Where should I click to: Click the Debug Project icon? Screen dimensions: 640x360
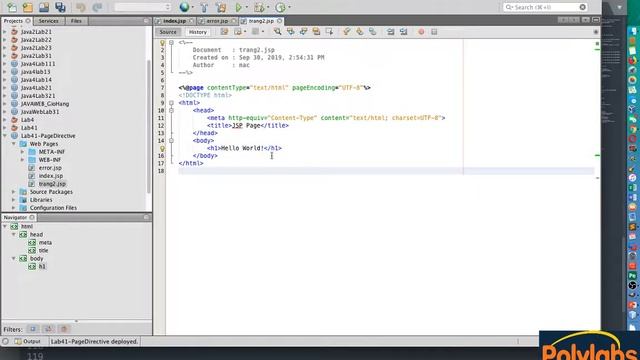coord(259,7)
